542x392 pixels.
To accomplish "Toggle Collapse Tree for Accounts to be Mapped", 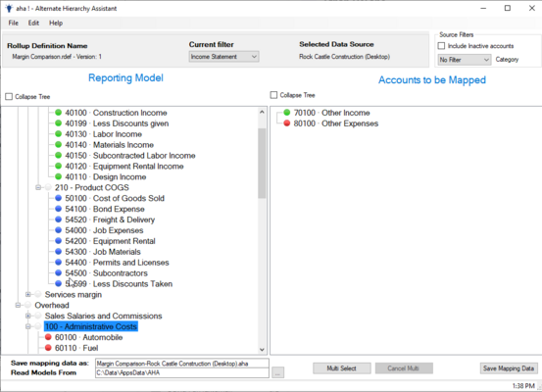I will tap(273, 95).
